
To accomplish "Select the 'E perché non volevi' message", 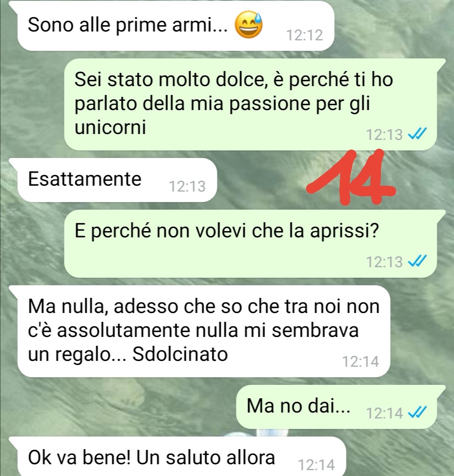I will click(251, 244).
